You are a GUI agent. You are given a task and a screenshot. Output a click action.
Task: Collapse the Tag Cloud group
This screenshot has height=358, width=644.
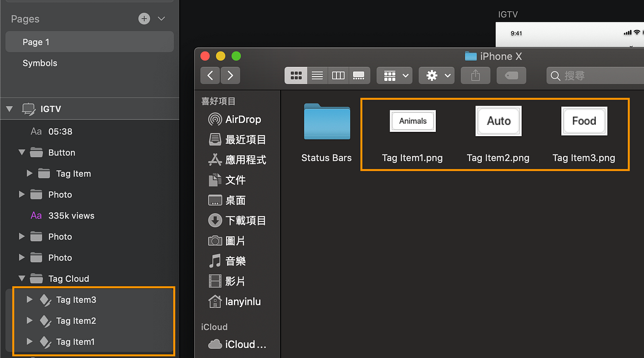[21, 278]
